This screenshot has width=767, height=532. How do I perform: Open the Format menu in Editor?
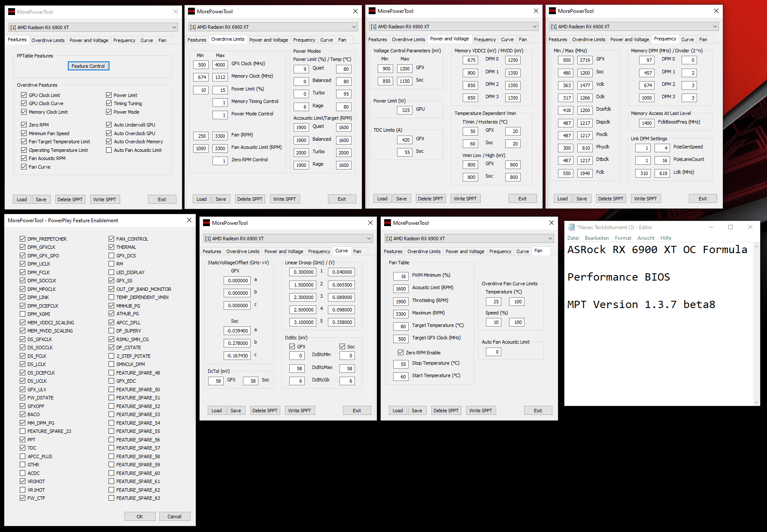pyautogui.click(x=623, y=238)
